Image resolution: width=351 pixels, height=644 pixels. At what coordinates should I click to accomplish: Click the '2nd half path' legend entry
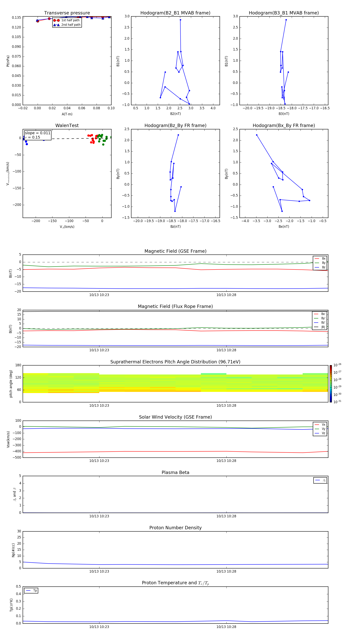click(67, 25)
